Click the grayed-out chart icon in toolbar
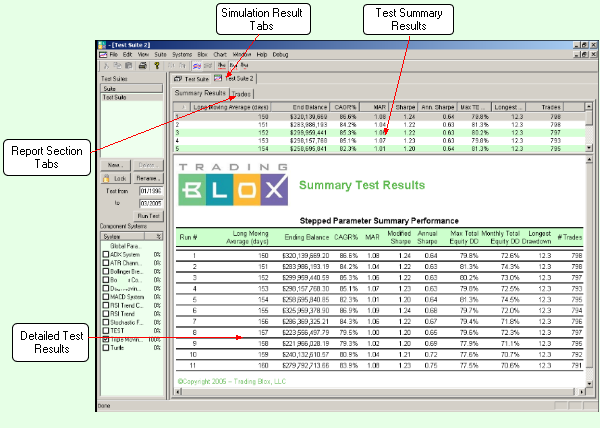 coord(208,66)
